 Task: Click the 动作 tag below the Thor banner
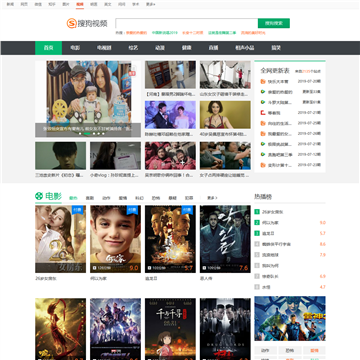pyautogui.click(x=266, y=350)
